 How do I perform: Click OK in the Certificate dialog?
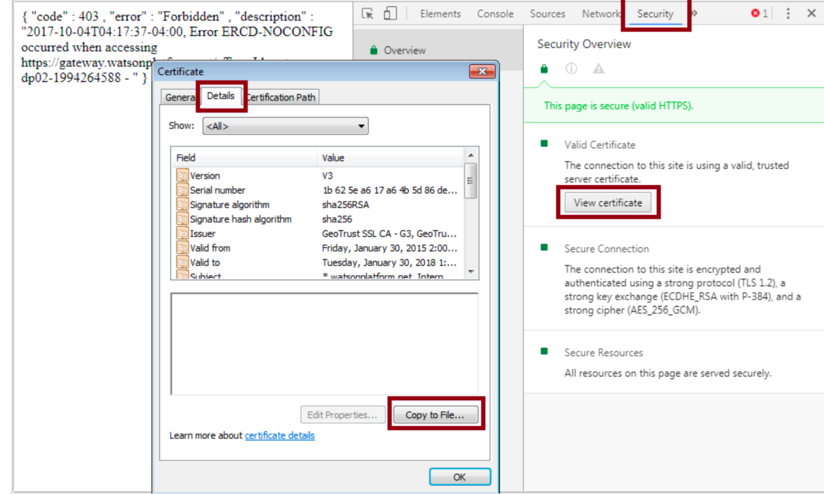pos(460,477)
